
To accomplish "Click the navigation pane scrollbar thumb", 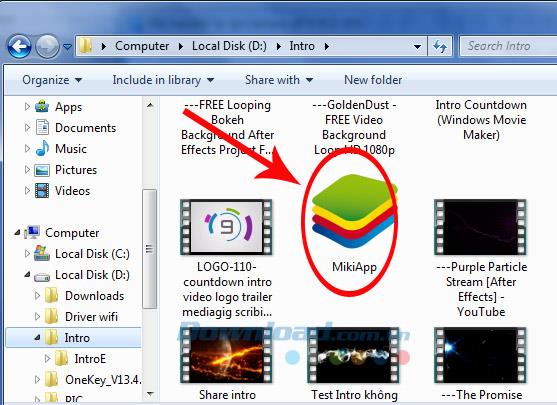I will click(x=150, y=249).
